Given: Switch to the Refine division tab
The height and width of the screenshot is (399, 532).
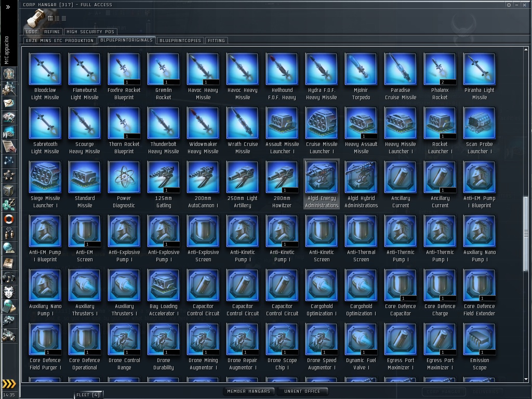Looking at the screenshot, I should tap(52, 32).
